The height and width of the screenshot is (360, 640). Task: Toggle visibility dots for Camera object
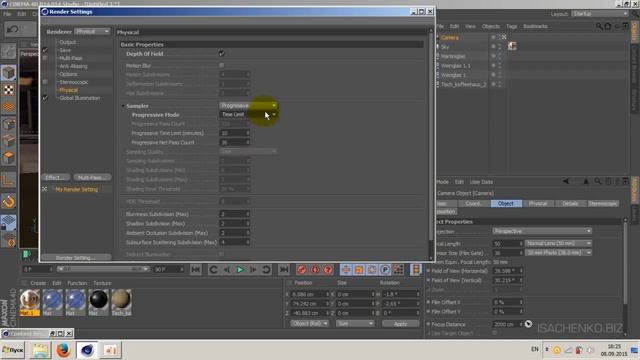point(500,37)
